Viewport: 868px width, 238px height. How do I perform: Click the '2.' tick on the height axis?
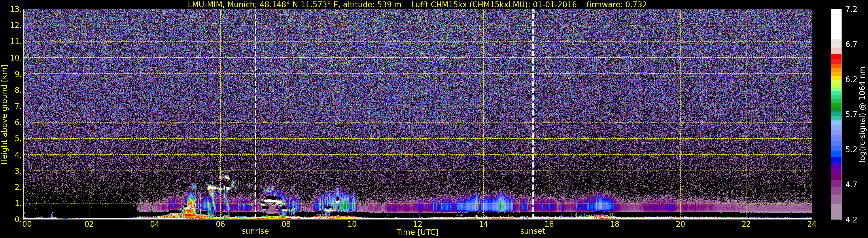pos(18,187)
